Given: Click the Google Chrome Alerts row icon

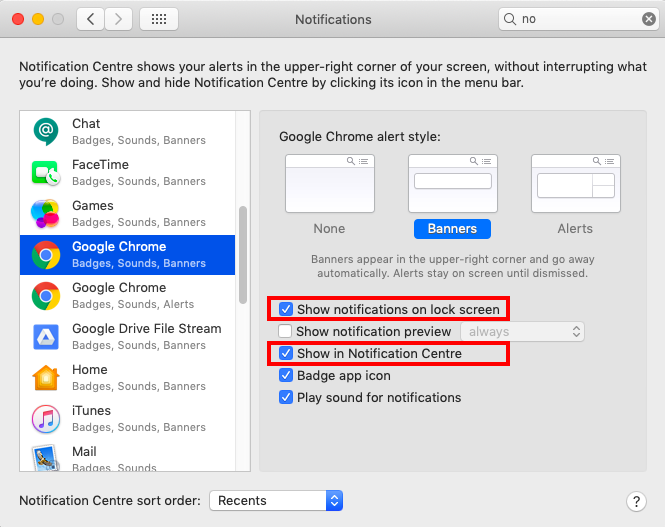Looking at the screenshot, I should coord(46,296).
